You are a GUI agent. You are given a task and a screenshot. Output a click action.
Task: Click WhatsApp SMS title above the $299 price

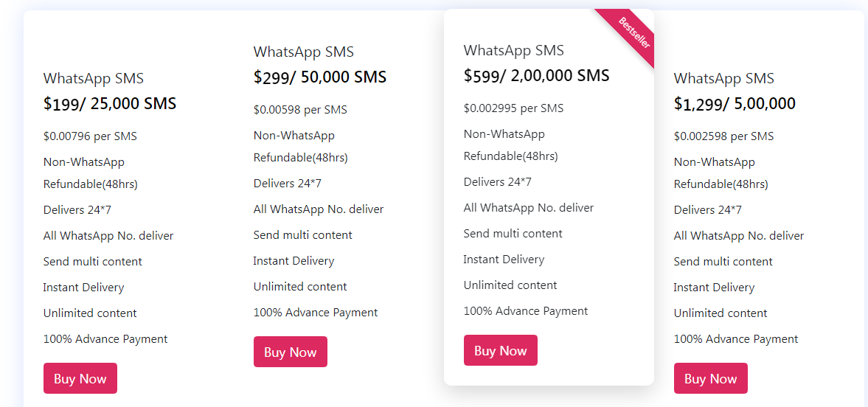[303, 52]
